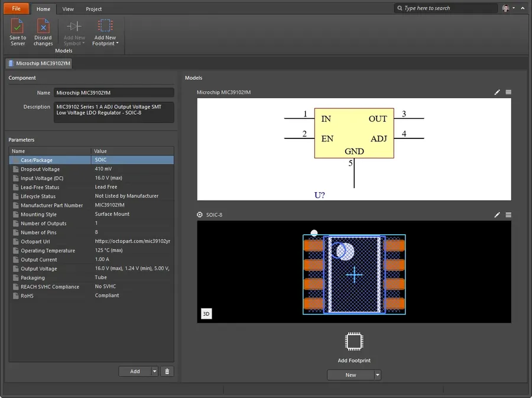Screen dimensions: 532x398
Task: Click the Number of Pins file icon
Action: point(15,232)
